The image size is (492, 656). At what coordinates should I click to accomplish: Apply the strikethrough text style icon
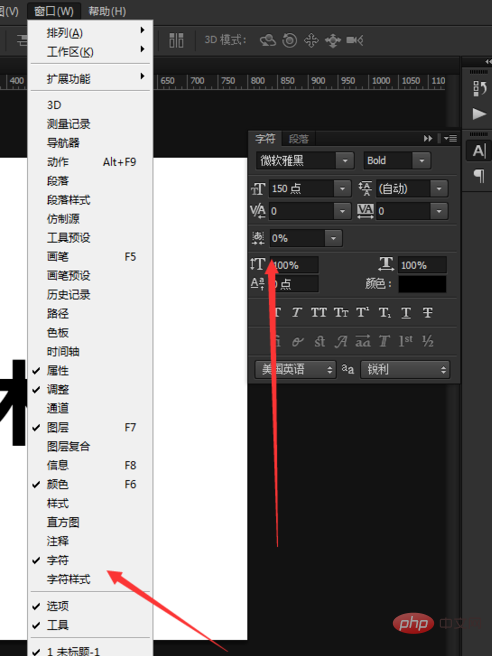click(x=427, y=313)
